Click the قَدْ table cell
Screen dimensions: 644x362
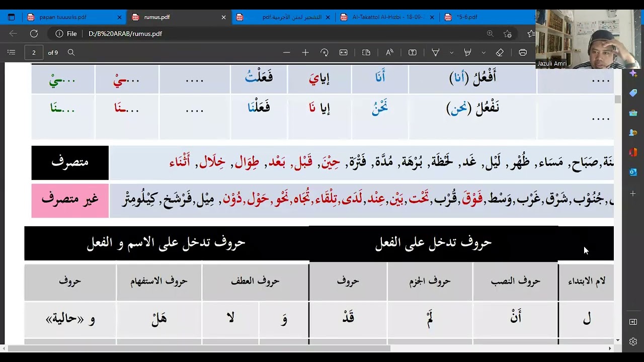point(348,319)
